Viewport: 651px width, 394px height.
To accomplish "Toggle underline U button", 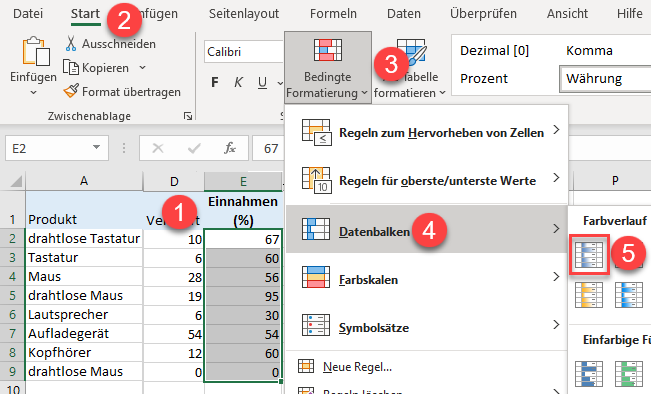I will coord(262,82).
